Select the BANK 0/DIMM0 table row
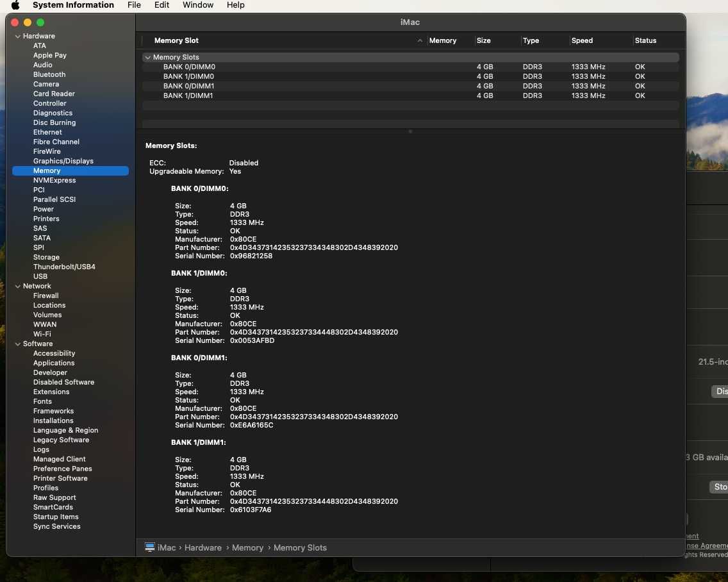This screenshot has width=728, height=582. pos(410,67)
